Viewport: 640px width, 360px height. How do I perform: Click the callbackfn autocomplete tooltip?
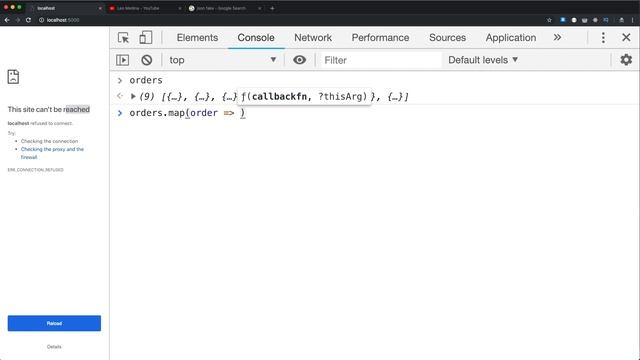click(304, 97)
